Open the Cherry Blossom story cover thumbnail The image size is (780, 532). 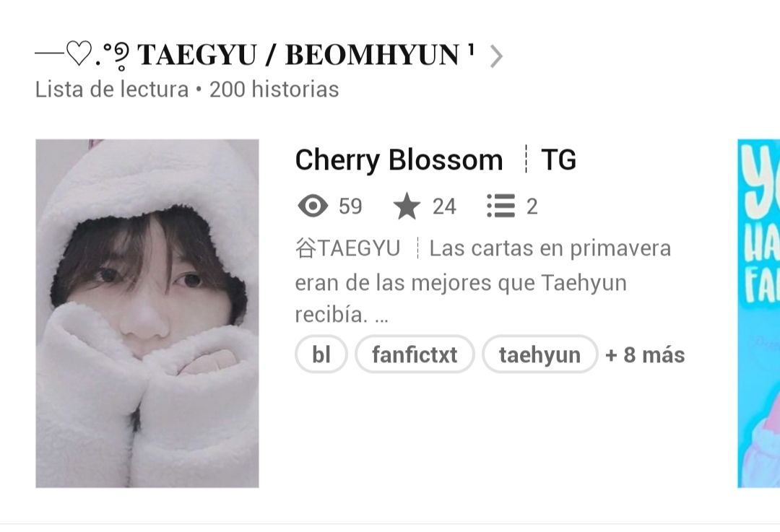point(147,313)
